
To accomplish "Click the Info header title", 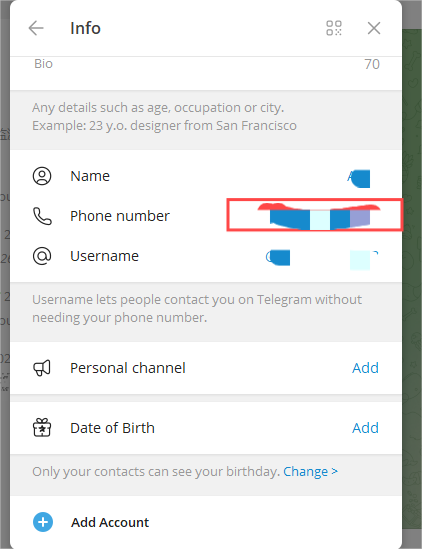I will [85, 28].
